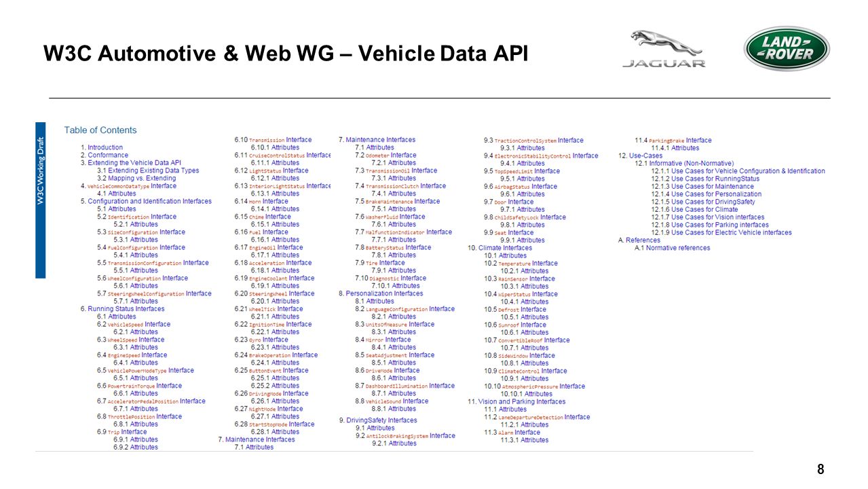Click 10.7 ConvertibleRoof Interface
Viewport: 868px width, 489px height.
pos(527,340)
